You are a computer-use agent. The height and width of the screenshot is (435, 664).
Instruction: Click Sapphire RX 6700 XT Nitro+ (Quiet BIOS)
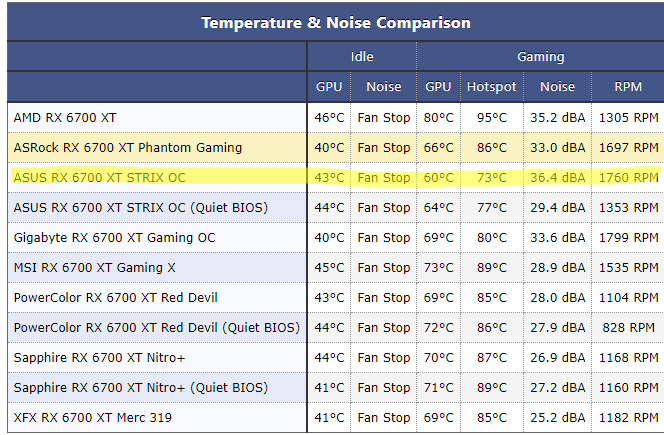click(140, 387)
